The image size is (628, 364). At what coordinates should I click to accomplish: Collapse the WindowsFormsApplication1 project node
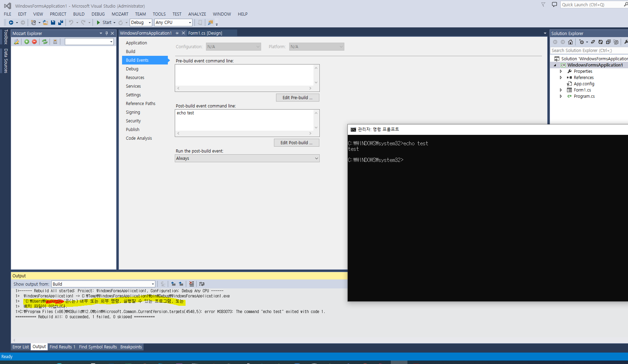555,65
